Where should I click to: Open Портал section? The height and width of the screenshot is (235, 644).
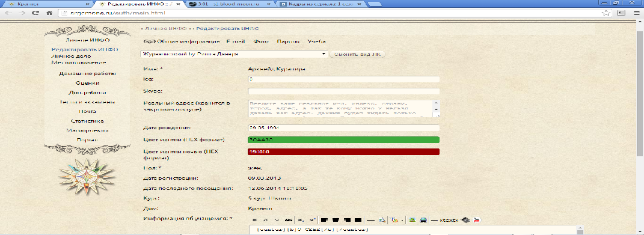point(87,139)
